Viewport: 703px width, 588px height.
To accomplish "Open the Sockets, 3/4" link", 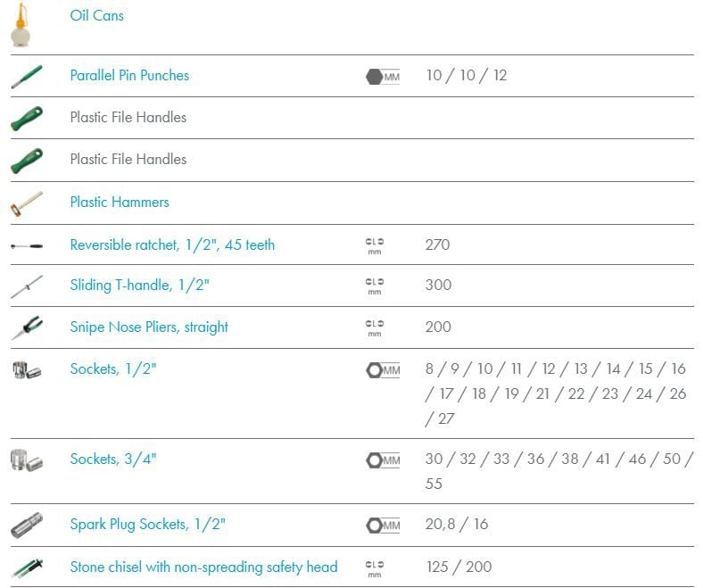I will click(x=113, y=459).
